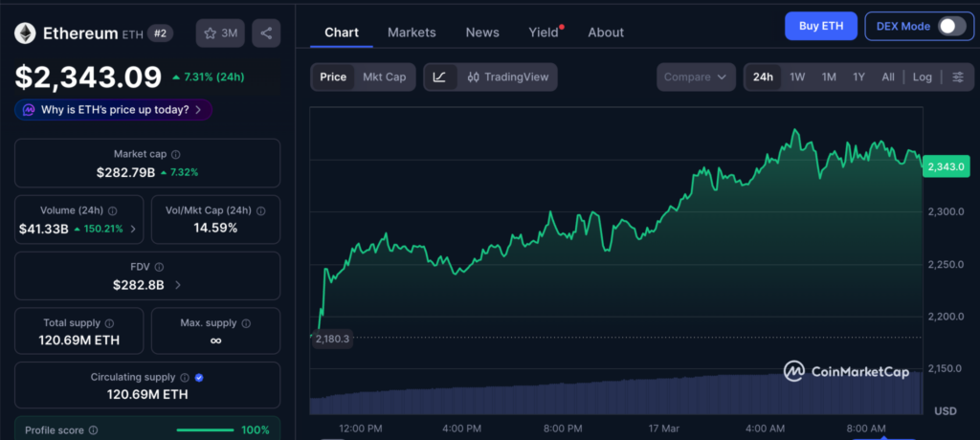Click the star watchlist button showing 3M
Screen dimensions: 980x440
click(220, 33)
